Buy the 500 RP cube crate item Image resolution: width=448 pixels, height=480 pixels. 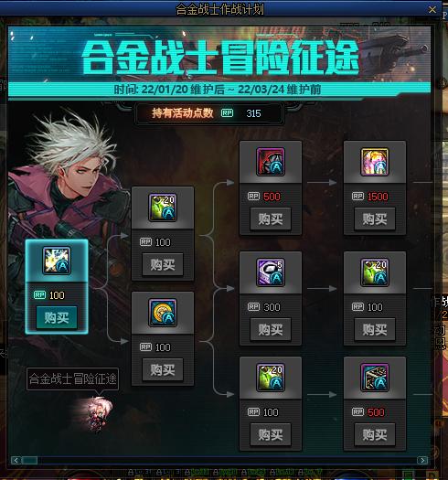point(375,434)
